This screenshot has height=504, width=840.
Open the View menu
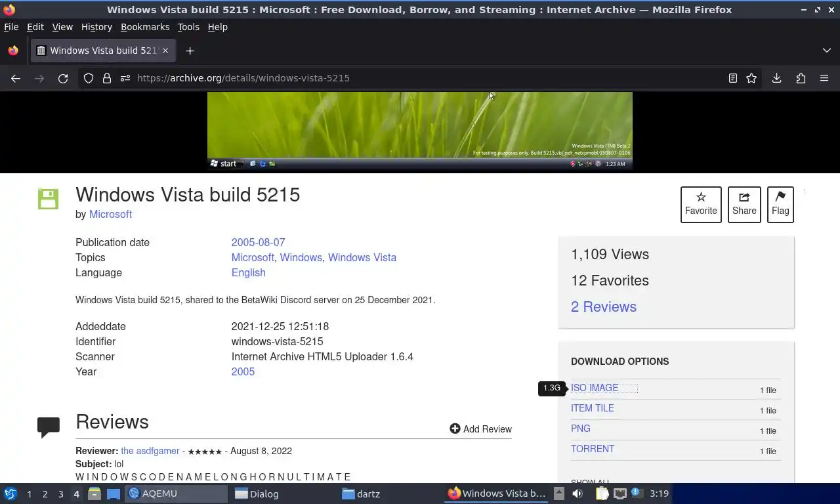(x=62, y=27)
